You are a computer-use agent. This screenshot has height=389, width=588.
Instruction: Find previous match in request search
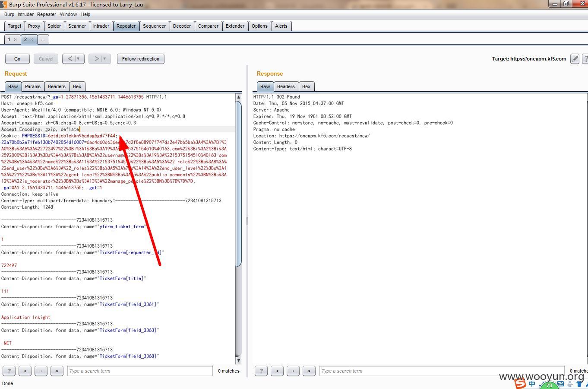coord(25,371)
